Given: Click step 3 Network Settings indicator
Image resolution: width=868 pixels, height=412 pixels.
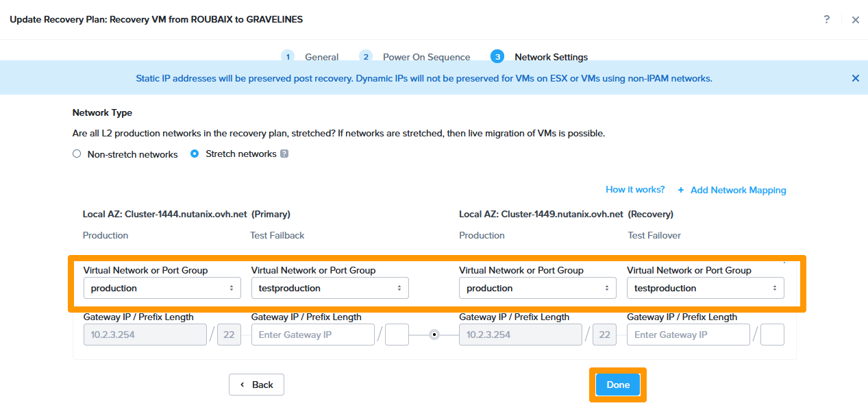Looking at the screenshot, I should [497, 57].
